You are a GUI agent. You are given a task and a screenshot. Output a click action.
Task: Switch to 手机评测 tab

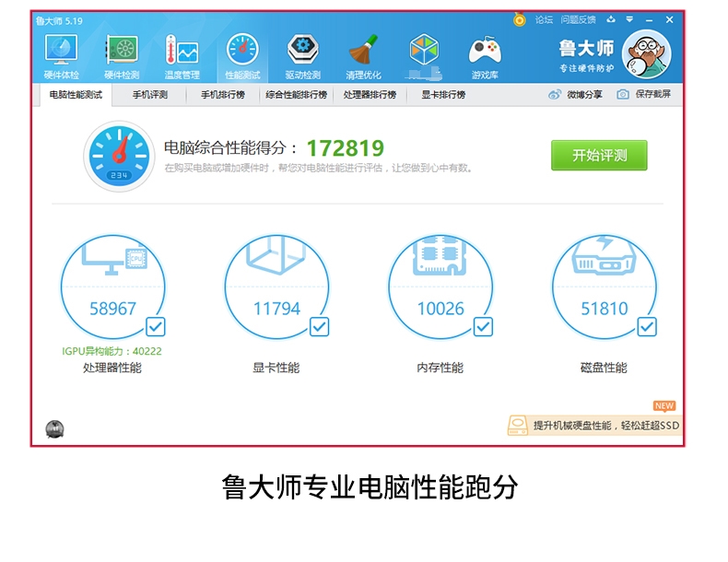(x=150, y=95)
